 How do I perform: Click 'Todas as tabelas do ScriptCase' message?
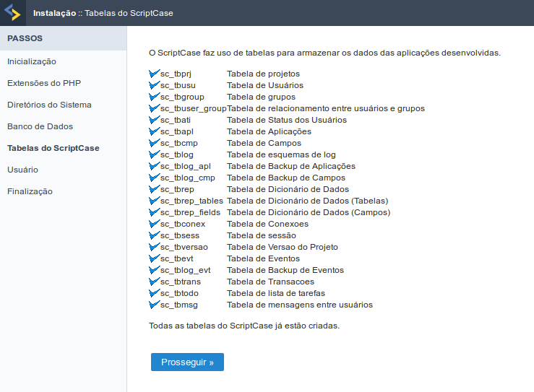coord(244,326)
